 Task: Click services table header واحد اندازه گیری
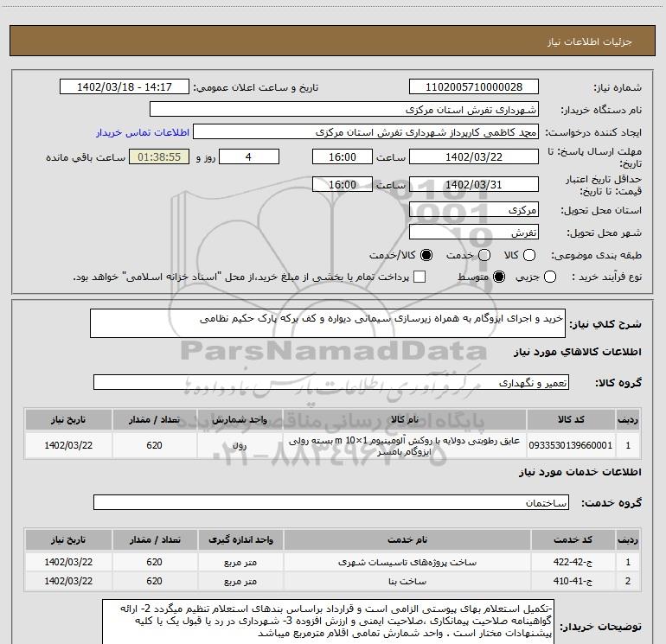[x=240, y=539]
